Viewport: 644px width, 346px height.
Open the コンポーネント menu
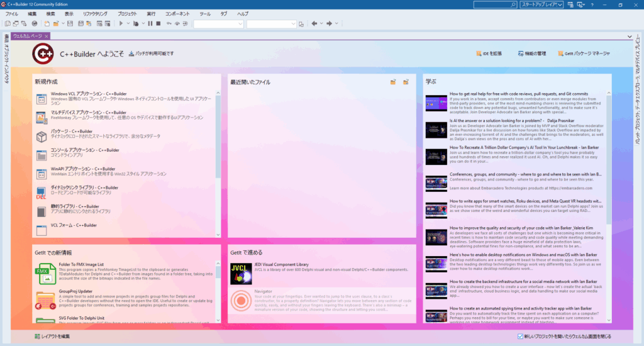pos(177,14)
